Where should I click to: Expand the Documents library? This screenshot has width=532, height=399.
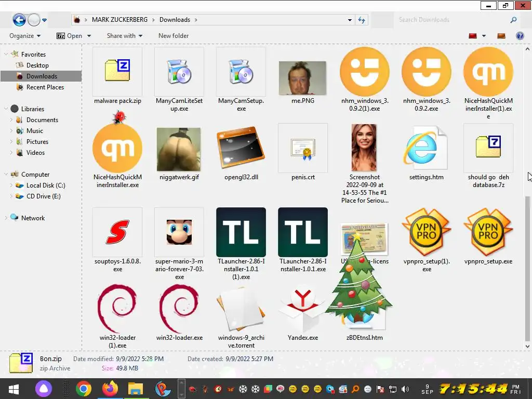[11, 120]
